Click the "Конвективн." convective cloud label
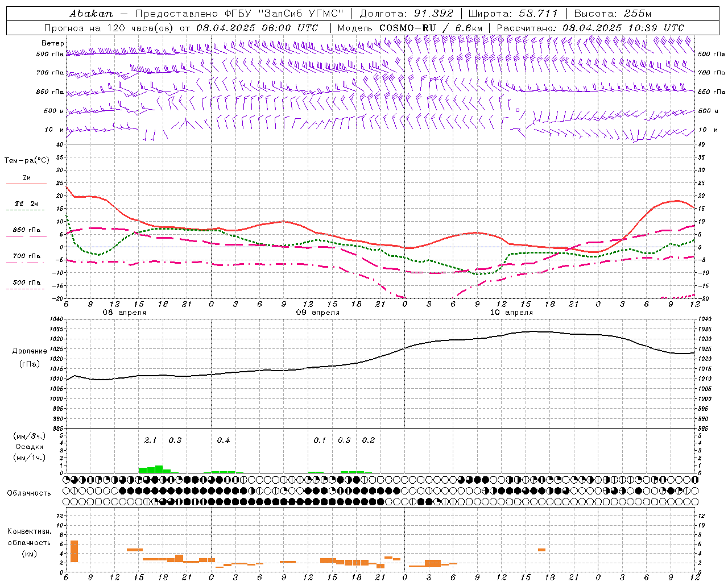Screen dimensions: 728x582 point(30,531)
